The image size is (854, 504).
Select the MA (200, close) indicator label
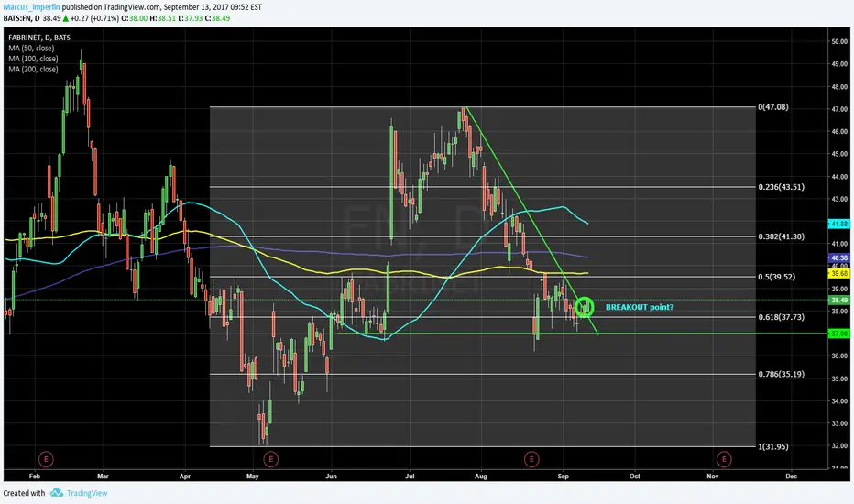tap(33, 70)
